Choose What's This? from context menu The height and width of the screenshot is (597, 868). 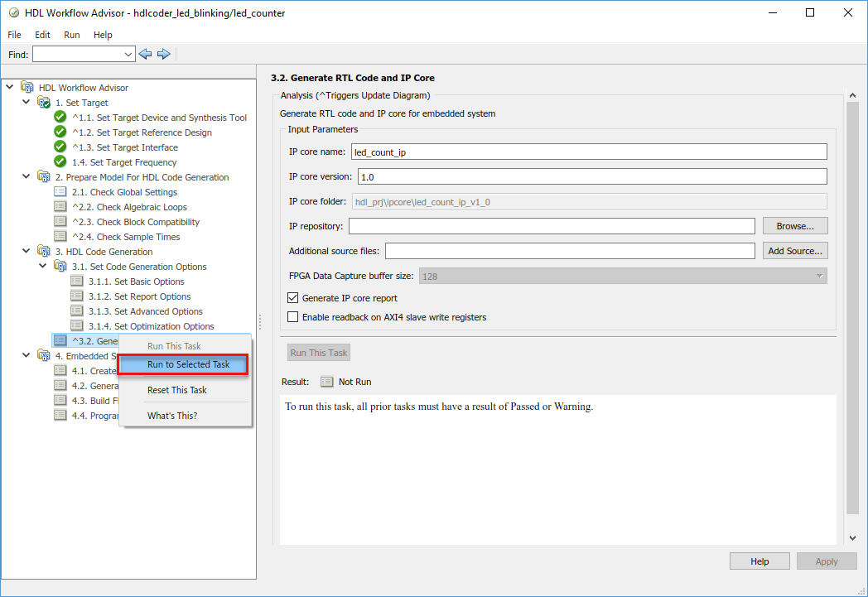click(x=184, y=416)
